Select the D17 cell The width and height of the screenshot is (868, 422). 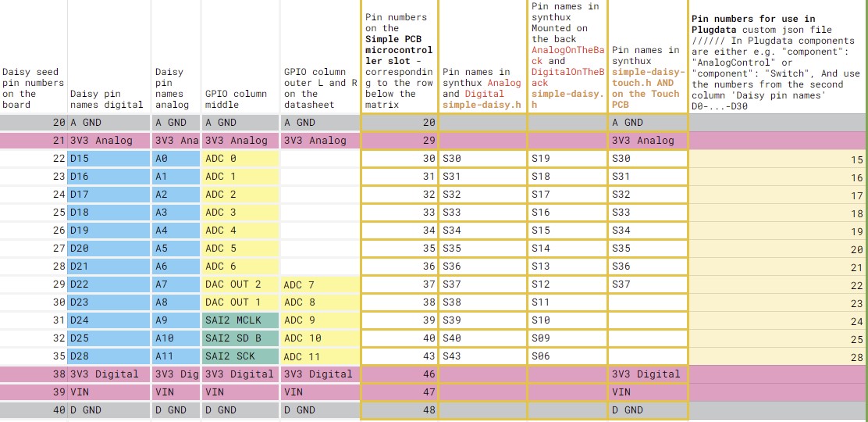click(x=109, y=195)
